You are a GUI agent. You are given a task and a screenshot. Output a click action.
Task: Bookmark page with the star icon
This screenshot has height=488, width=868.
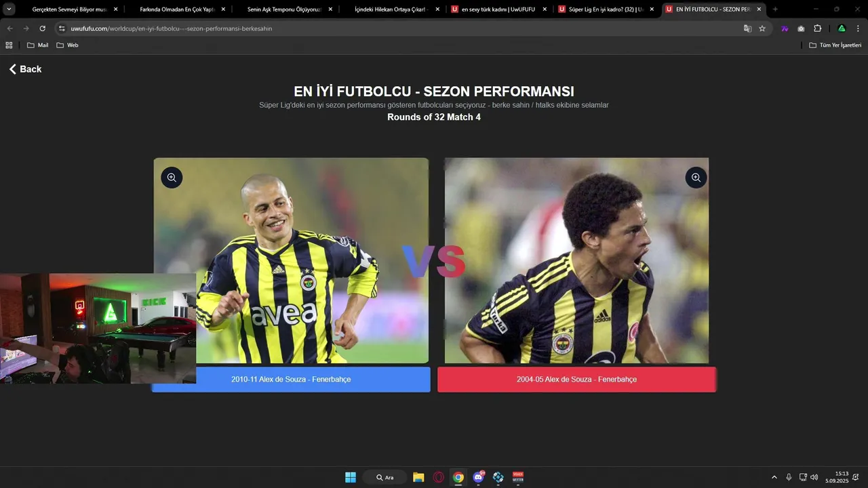click(x=762, y=28)
